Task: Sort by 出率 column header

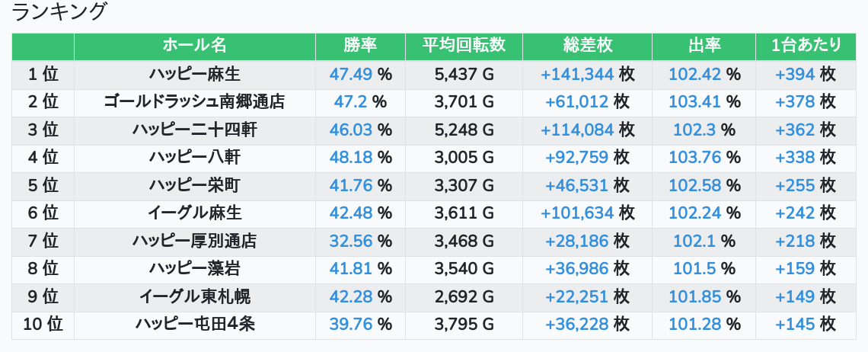Action: click(704, 46)
